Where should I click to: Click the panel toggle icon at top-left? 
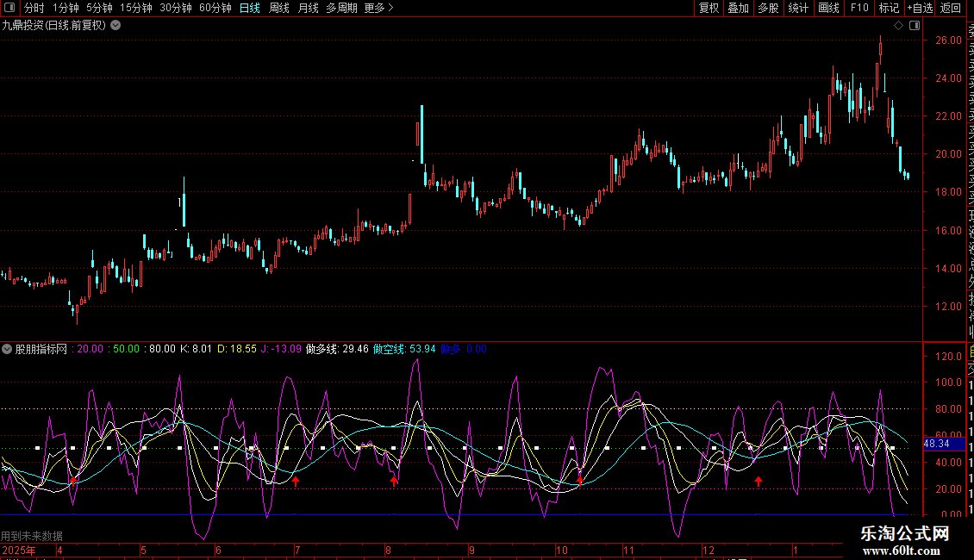coord(9,8)
